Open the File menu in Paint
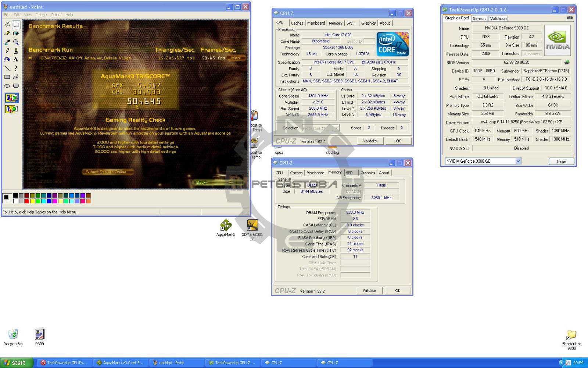 (x=7, y=15)
